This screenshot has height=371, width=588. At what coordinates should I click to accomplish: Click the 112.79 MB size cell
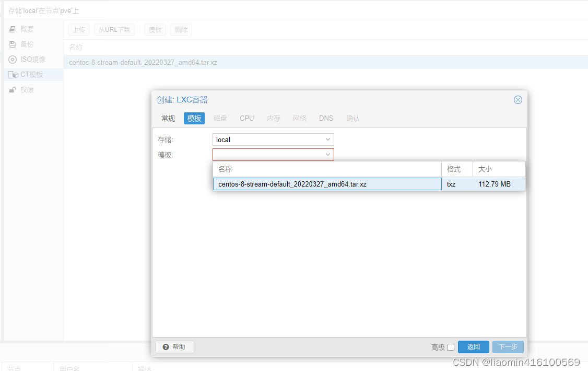(x=499, y=184)
